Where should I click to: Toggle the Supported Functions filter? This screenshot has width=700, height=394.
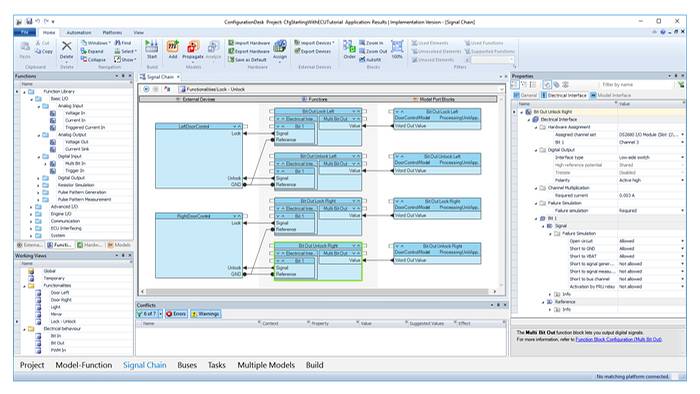coord(490,51)
